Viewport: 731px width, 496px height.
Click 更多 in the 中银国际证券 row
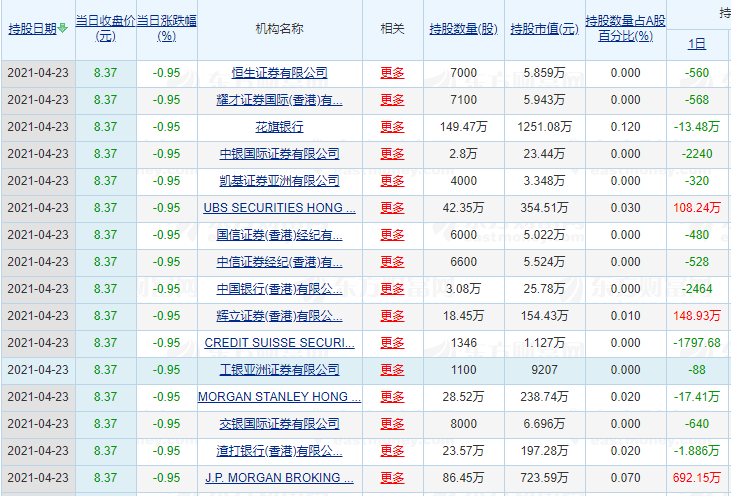pos(392,154)
